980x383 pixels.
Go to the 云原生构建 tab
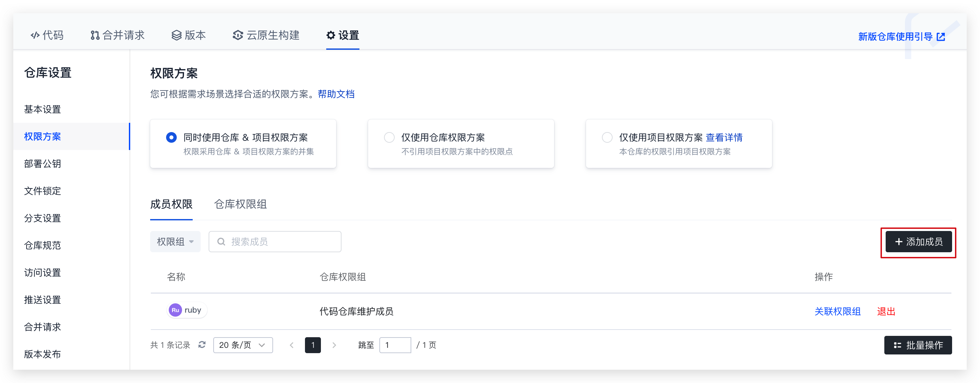(x=266, y=35)
